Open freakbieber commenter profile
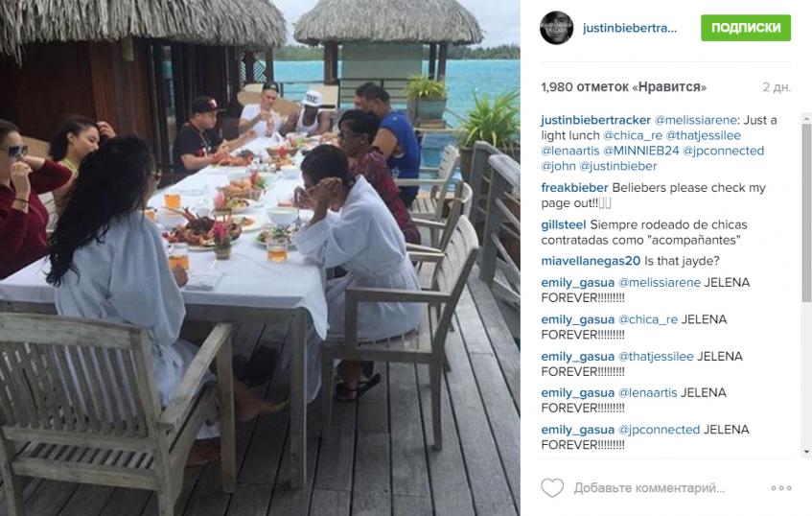The height and width of the screenshot is (516, 812). (x=574, y=188)
